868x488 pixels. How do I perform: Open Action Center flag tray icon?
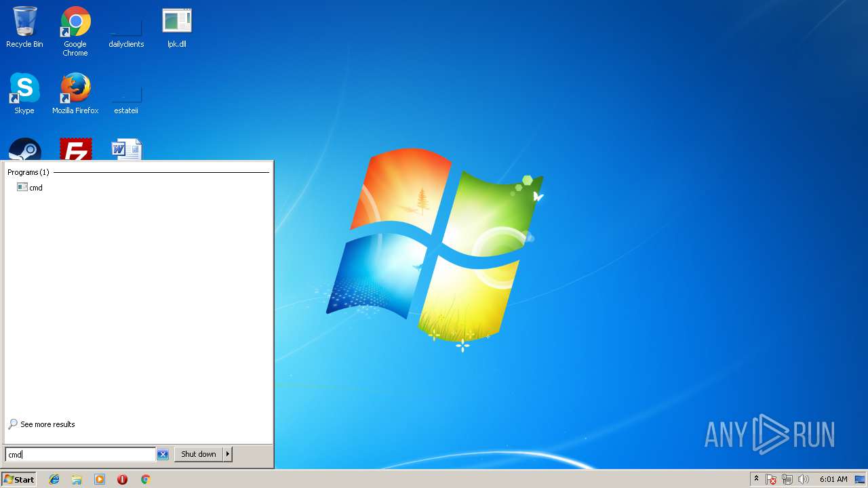tap(771, 479)
